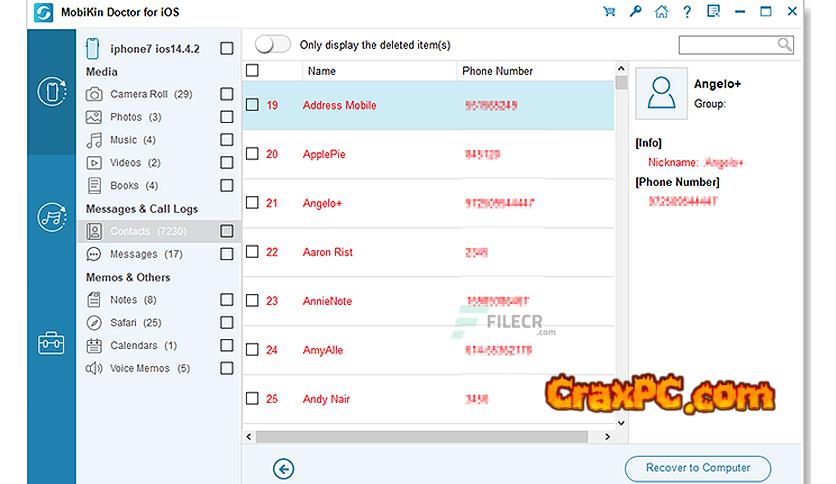Screen dimensions: 836x484
Task: Click the back arrow circle button
Action: pos(283,468)
